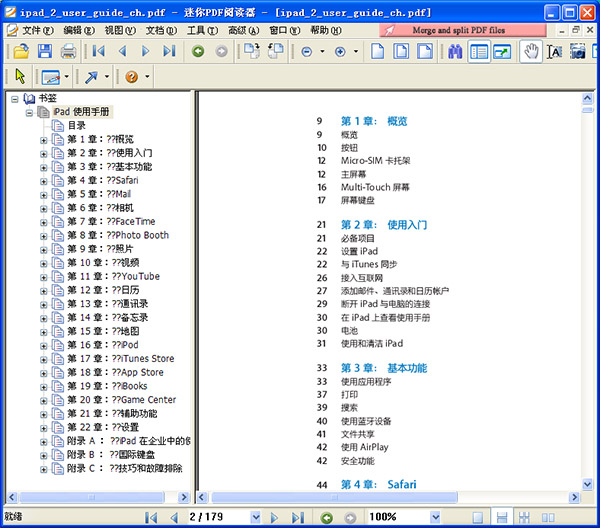Viewport: 600px width, 528px height.
Task: Click the Merge and split PDF files banner
Action: tap(463, 30)
